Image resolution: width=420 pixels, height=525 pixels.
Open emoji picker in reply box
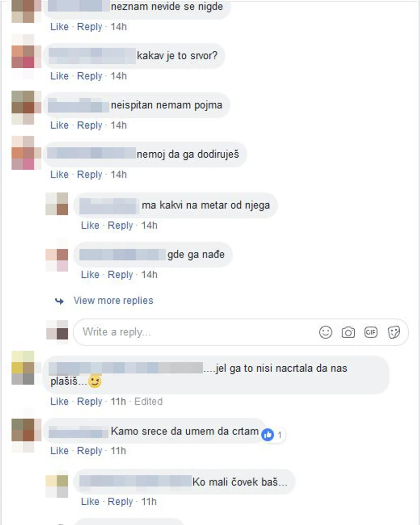(x=325, y=332)
